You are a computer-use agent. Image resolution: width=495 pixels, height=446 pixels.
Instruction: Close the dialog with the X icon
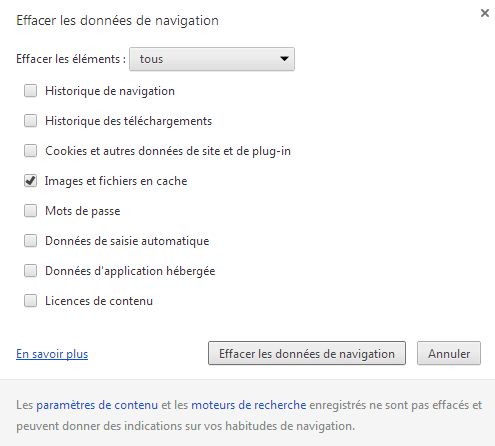(x=485, y=13)
